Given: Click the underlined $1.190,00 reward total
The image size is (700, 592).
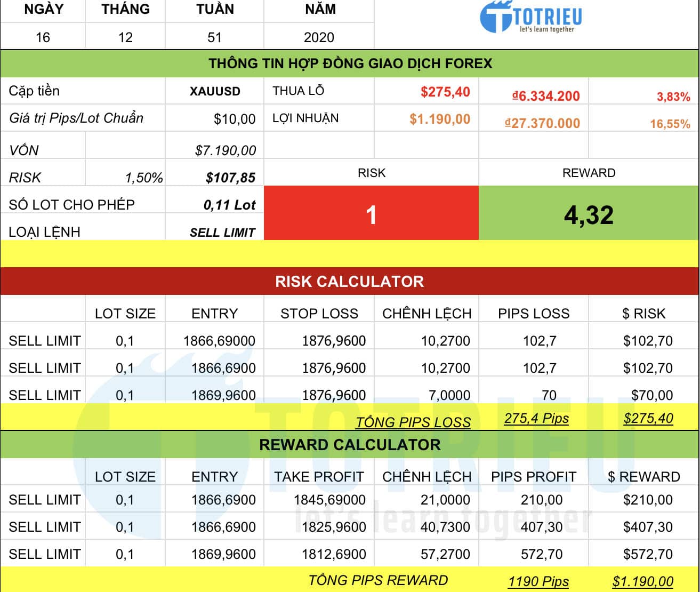Looking at the screenshot, I should (642, 581).
